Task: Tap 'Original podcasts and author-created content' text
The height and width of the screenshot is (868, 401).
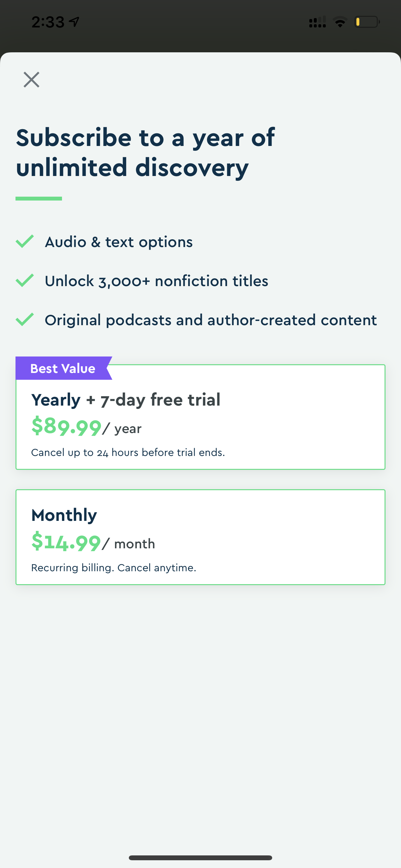Action: [x=211, y=320]
